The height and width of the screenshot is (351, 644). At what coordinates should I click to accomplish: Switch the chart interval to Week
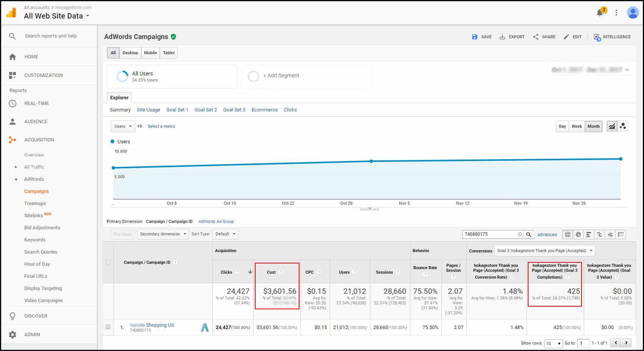point(577,126)
